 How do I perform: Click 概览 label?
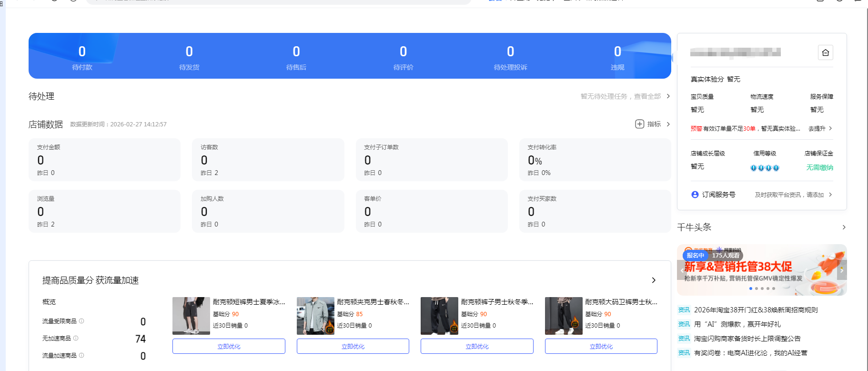[x=49, y=302]
